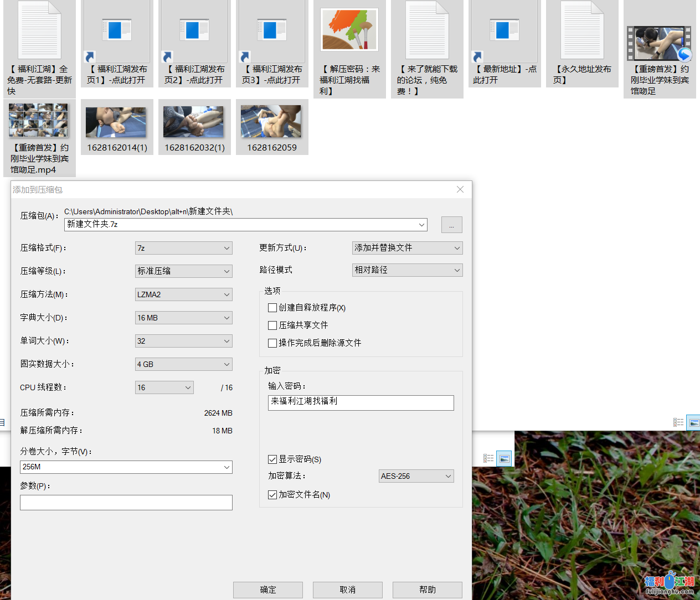Click the 解压密码 paint image file icon
700x600 pixels.
[x=349, y=30]
